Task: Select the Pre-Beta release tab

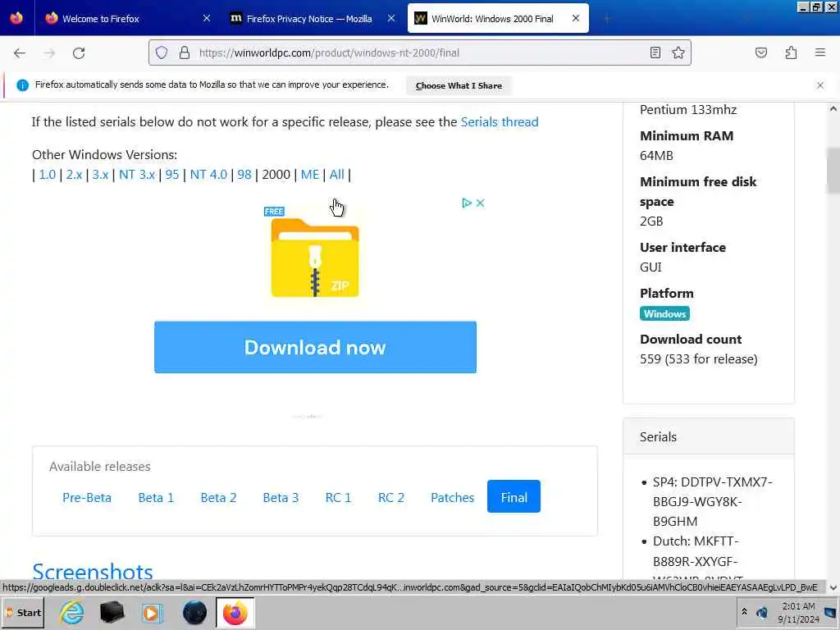Action: 87,498
